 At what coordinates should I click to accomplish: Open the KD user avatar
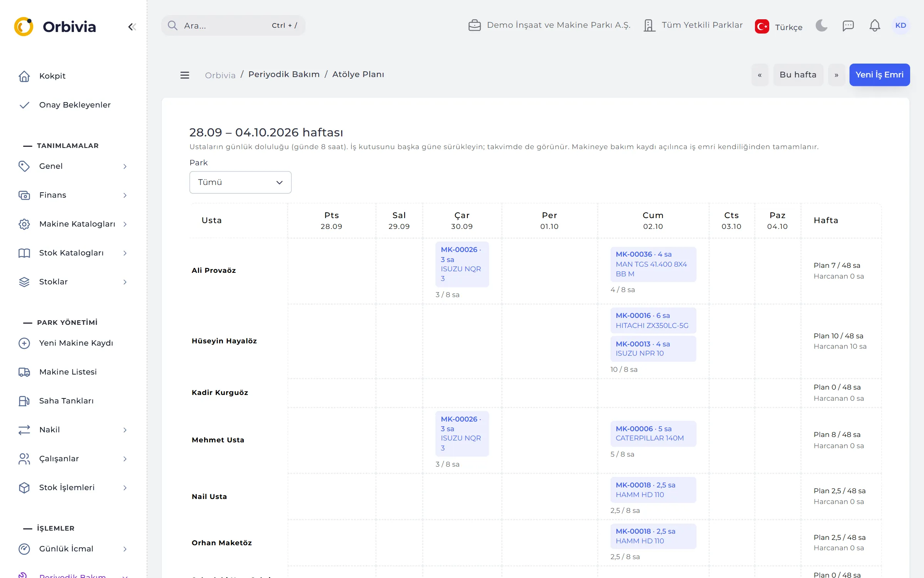(x=901, y=25)
